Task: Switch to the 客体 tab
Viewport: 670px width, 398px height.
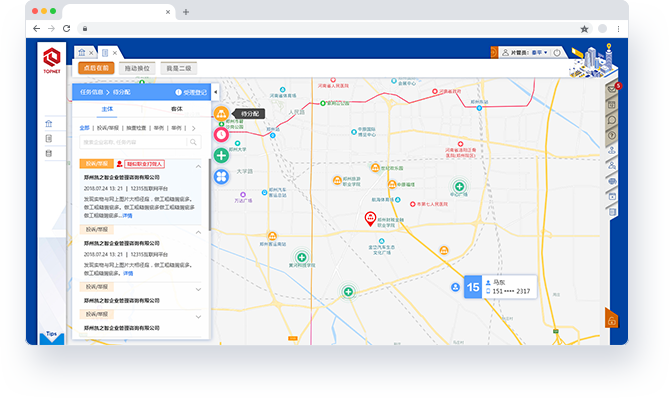Action: click(x=176, y=109)
